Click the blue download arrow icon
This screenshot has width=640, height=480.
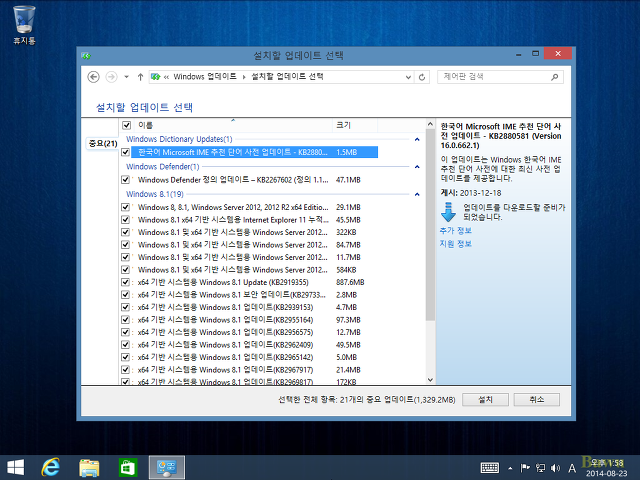pyautogui.click(x=448, y=212)
